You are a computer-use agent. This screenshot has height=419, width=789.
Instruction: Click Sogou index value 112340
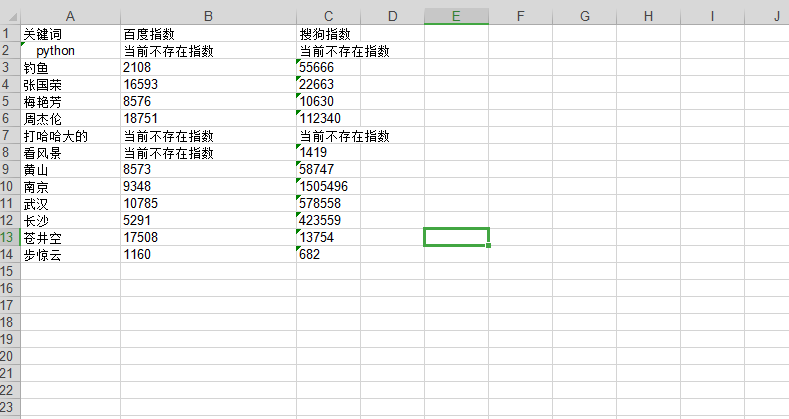pyautogui.click(x=329, y=119)
